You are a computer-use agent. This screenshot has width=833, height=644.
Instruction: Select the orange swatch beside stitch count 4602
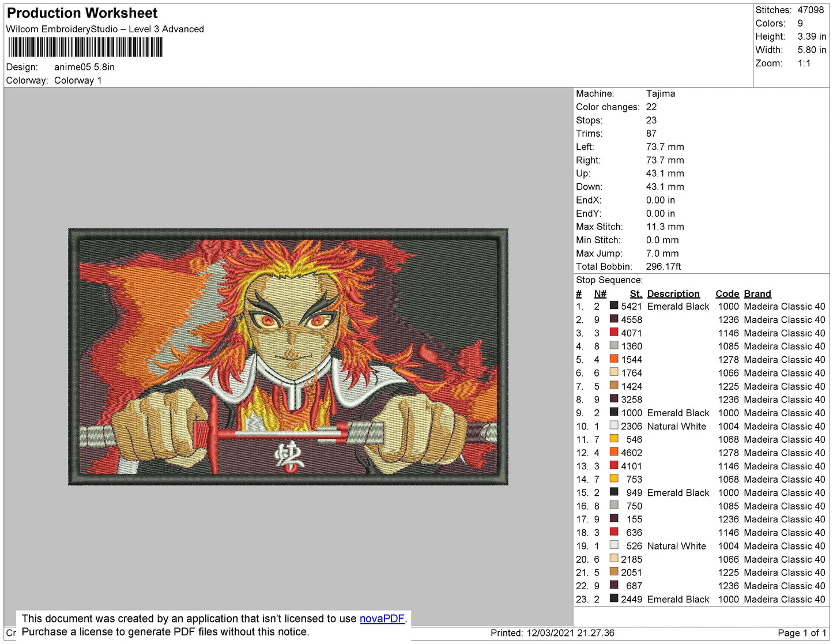click(x=614, y=453)
